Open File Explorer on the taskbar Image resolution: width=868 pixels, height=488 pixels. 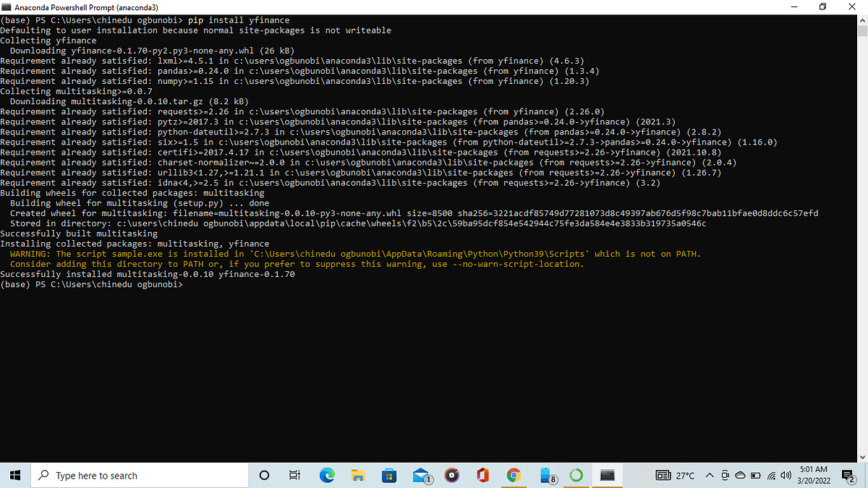pyautogui.click(x=358, y=475)
